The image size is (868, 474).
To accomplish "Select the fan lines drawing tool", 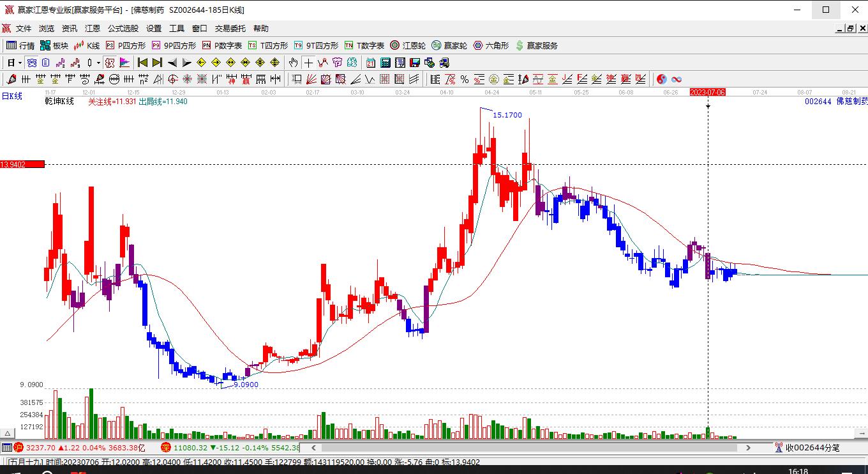I will [311, 79].
